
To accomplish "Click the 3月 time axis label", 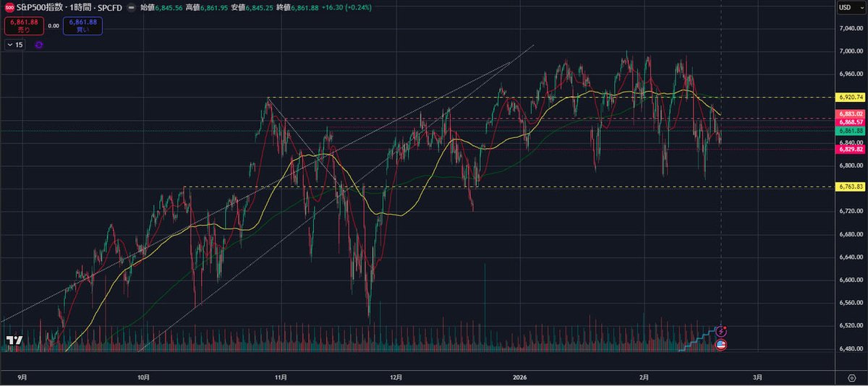I will pos(756,377).
